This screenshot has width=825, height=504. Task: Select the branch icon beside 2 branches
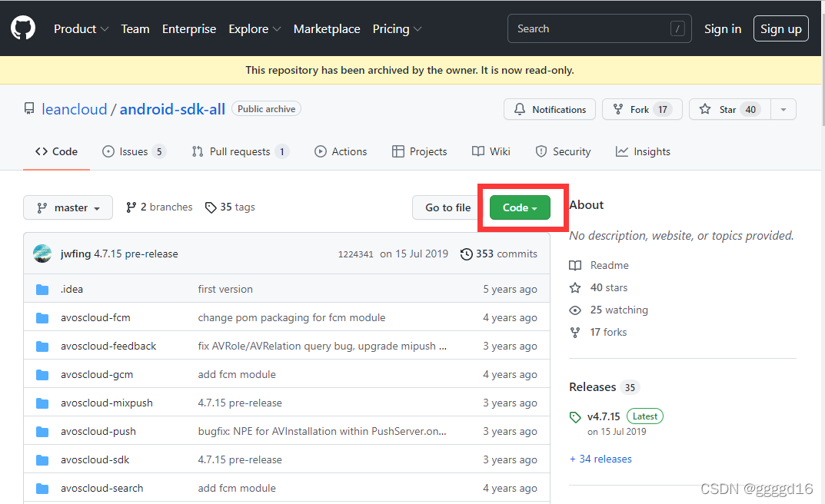tap(131, 207)
